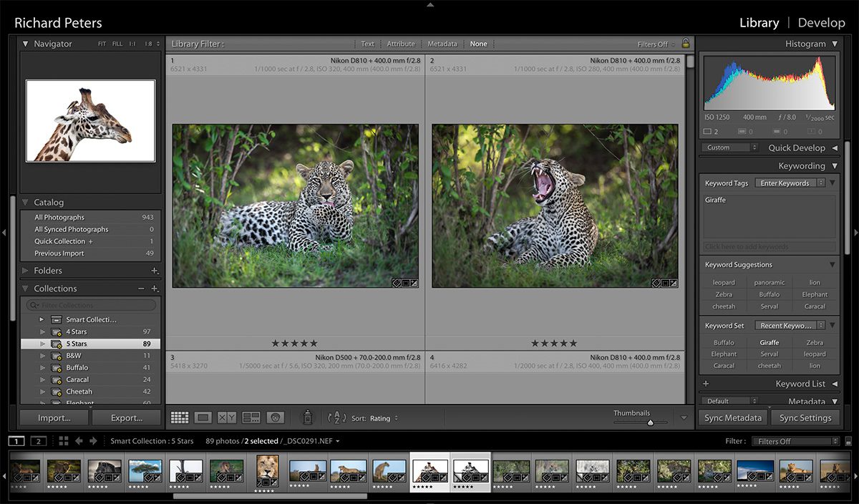This screenshot has height=504, width=859.
Task: Open the Filters Off preset dropdown in Library Filter
Action: coord(656,44)
